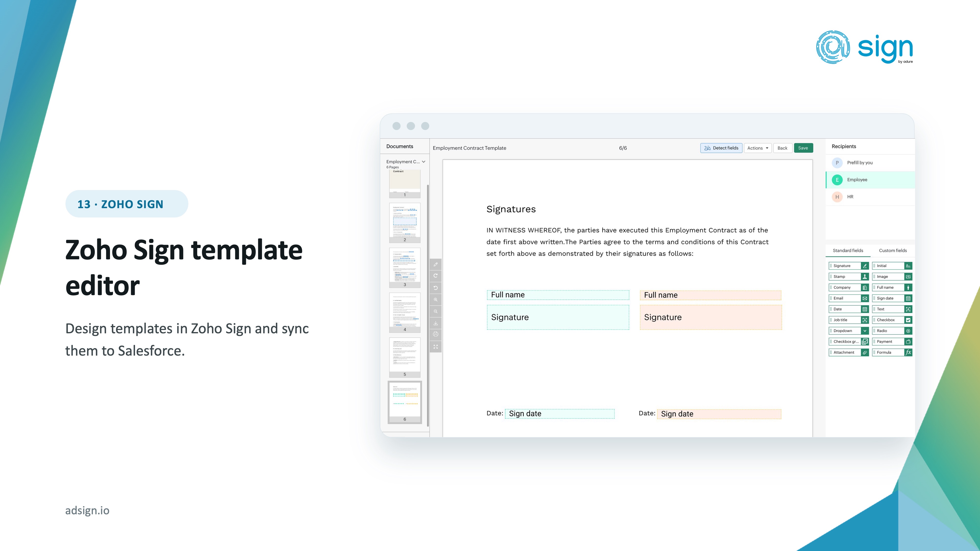This screenshot has width=980, height=551.
Task: Download the document using the toolbar icon
Action: click(x=436, y=323)
